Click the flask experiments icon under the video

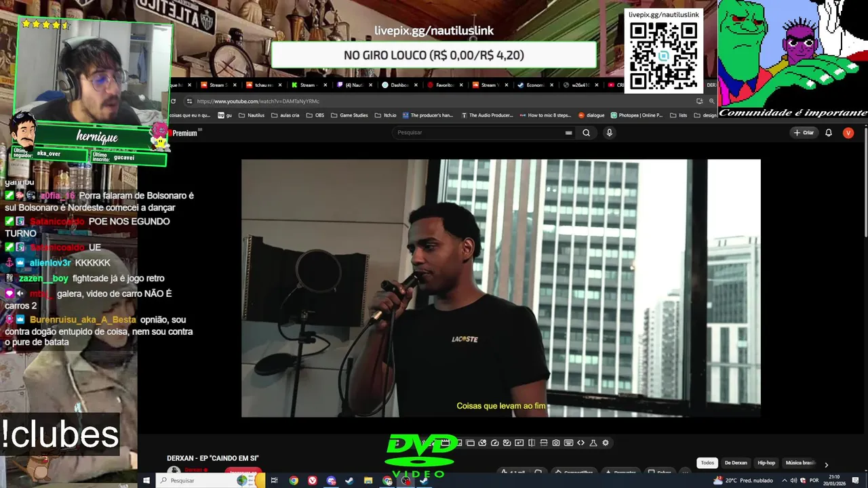point(593,443)
